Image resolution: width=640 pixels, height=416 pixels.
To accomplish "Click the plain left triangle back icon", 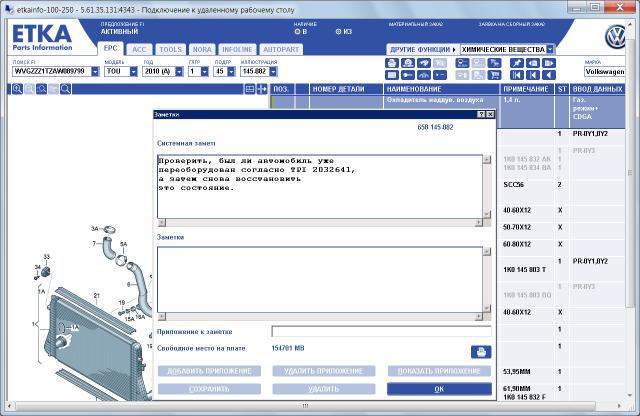I will (549, 75).
